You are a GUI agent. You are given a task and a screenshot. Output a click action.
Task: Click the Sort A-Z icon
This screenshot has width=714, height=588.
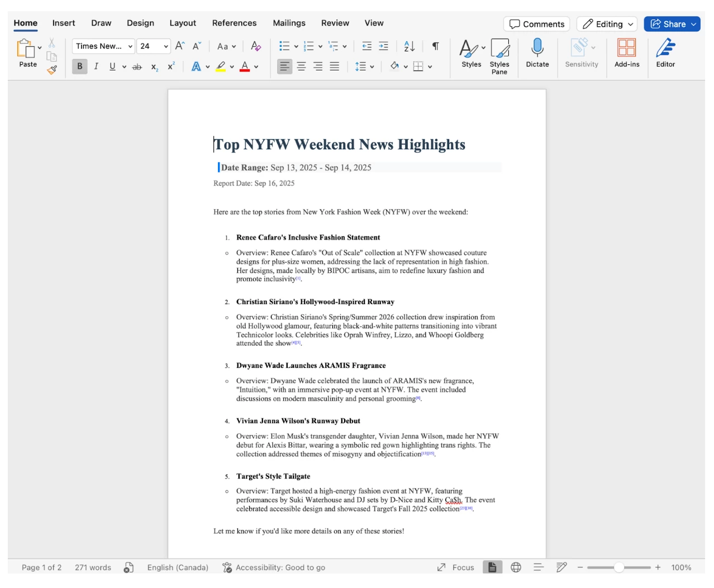[410, 46]
